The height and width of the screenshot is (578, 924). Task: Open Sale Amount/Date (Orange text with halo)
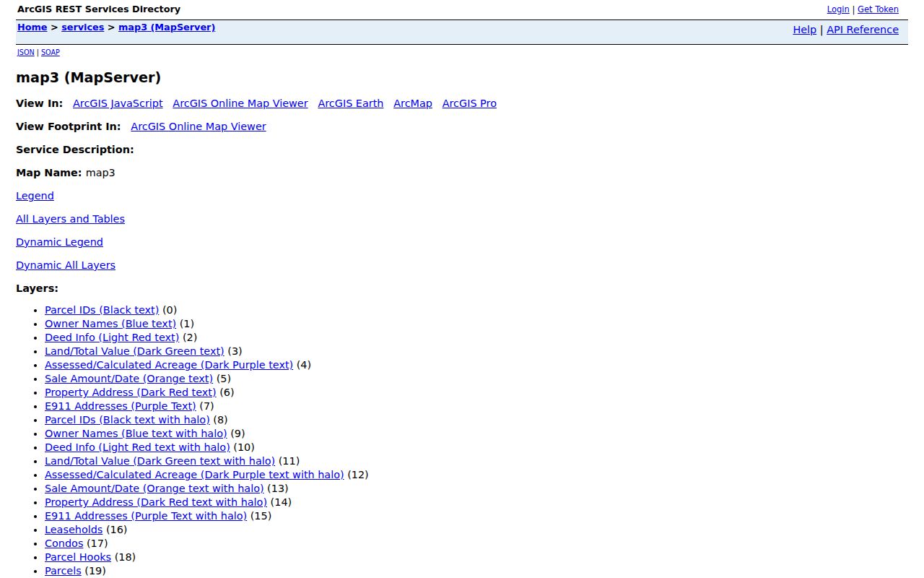pyautogui.click(x=154, y=488)
